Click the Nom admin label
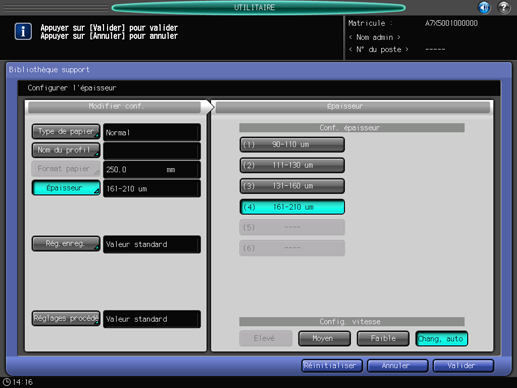The image size is (517, 388). 374,37
